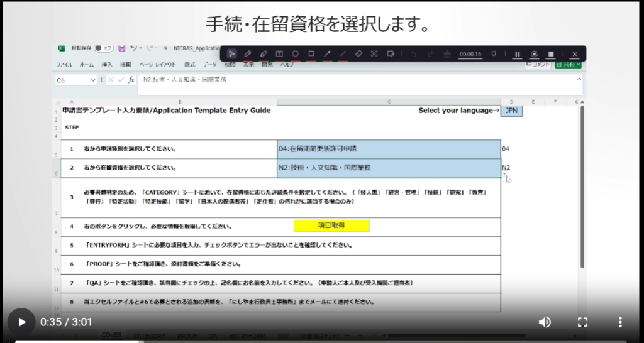Mute the video volume

[x=545, y=322]
